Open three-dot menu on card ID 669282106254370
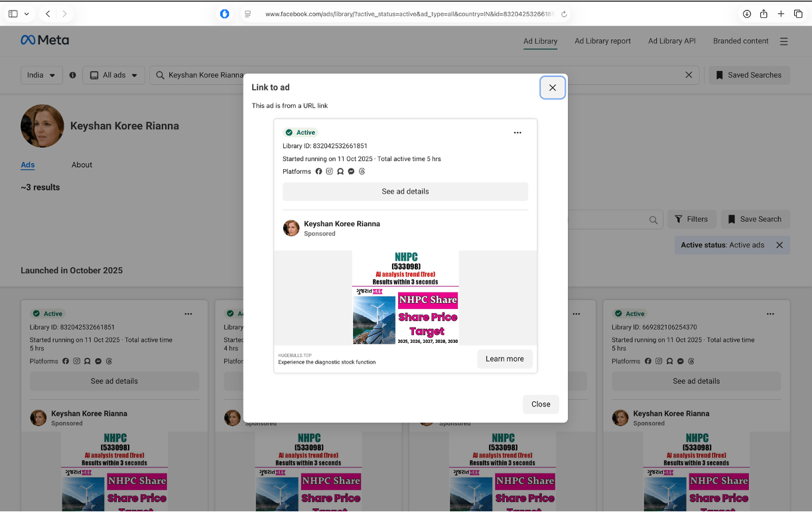The width and height of the screenshot is (812, 512). [770, 314]
